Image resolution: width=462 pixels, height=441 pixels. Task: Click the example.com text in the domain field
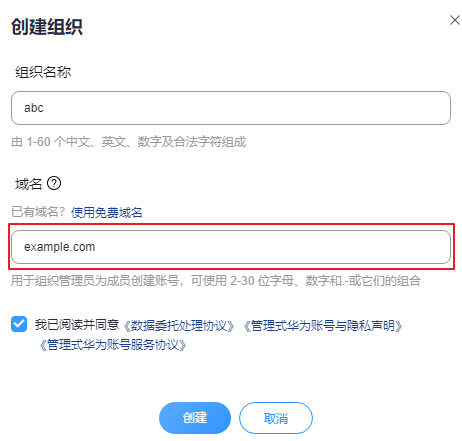coord(60,247)
